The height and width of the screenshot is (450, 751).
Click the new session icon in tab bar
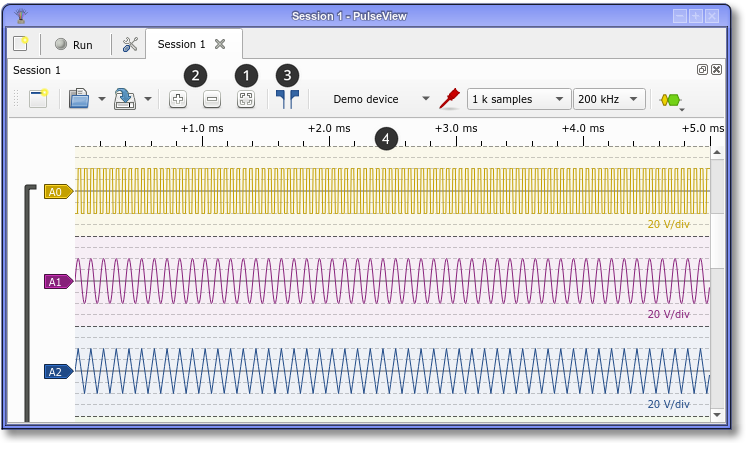tap(21, 44)
